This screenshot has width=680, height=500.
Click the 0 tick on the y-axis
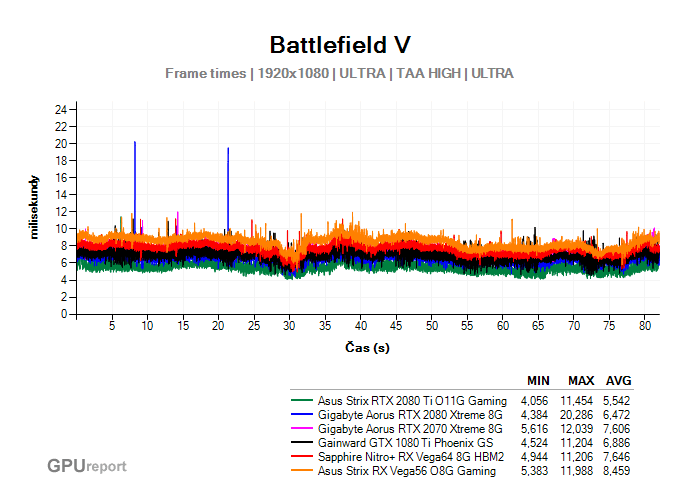[x=64, y=314]
